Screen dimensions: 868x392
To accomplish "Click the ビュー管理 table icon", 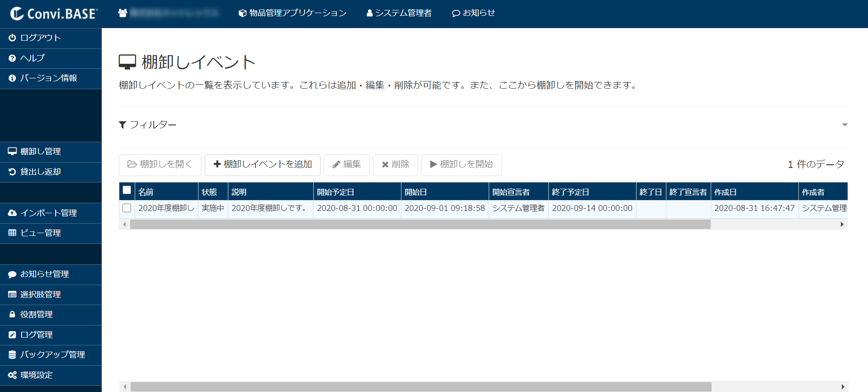I will pyautogui.click(x=12, y=233).
